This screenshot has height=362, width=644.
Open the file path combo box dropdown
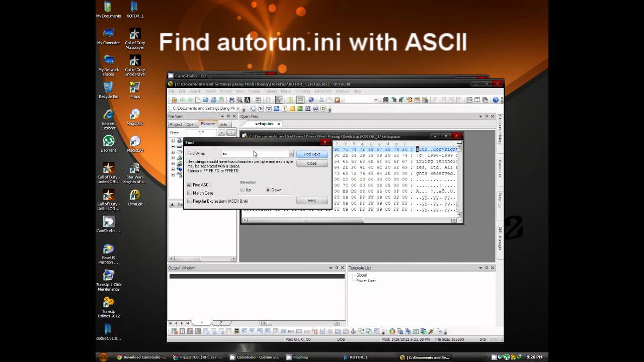tap(238, 108)
